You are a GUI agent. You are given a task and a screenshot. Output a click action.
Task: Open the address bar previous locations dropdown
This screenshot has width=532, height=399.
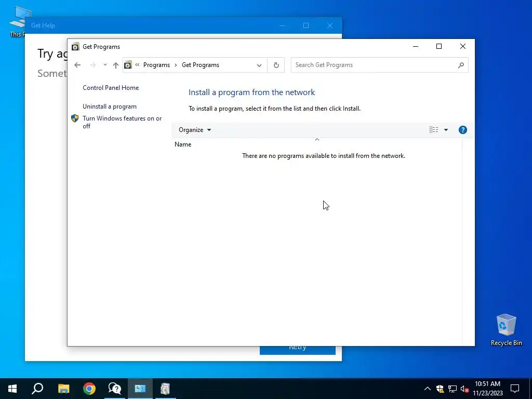tap(259, 65)
